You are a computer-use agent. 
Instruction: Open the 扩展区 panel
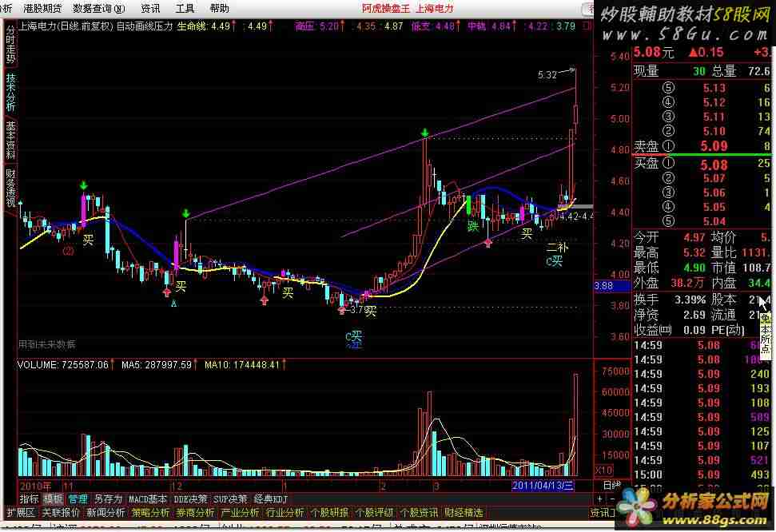click(21, 513)
